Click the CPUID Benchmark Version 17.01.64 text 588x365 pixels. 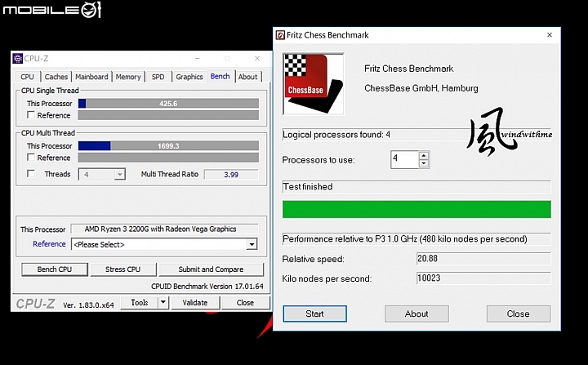pyautogui.click(x=207, y=287)
